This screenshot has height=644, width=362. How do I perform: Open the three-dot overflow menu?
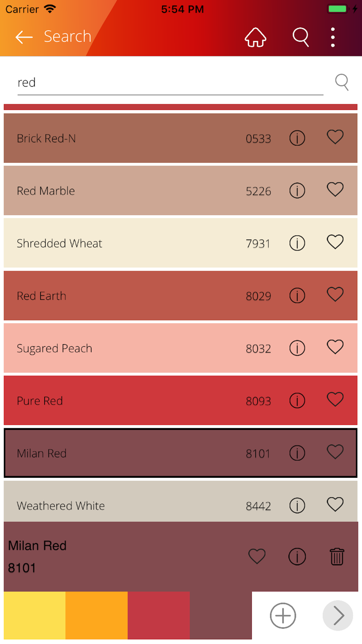333,37
